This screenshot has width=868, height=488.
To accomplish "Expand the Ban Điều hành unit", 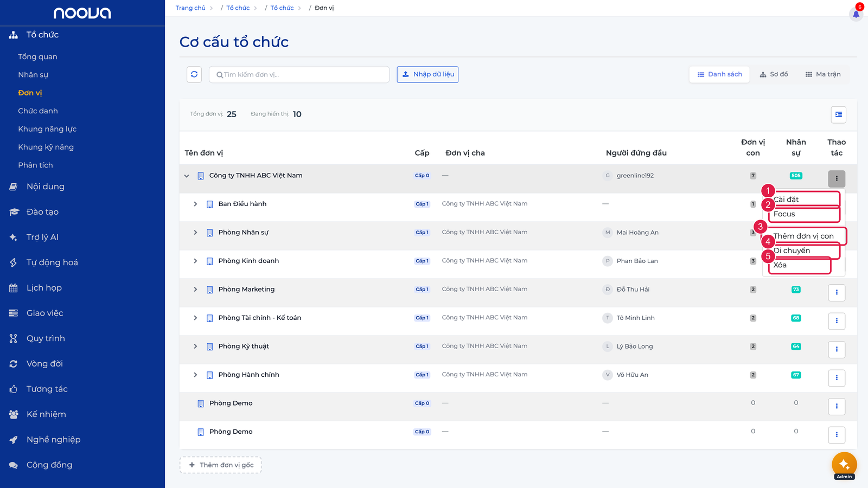I will tap(195, 204).
